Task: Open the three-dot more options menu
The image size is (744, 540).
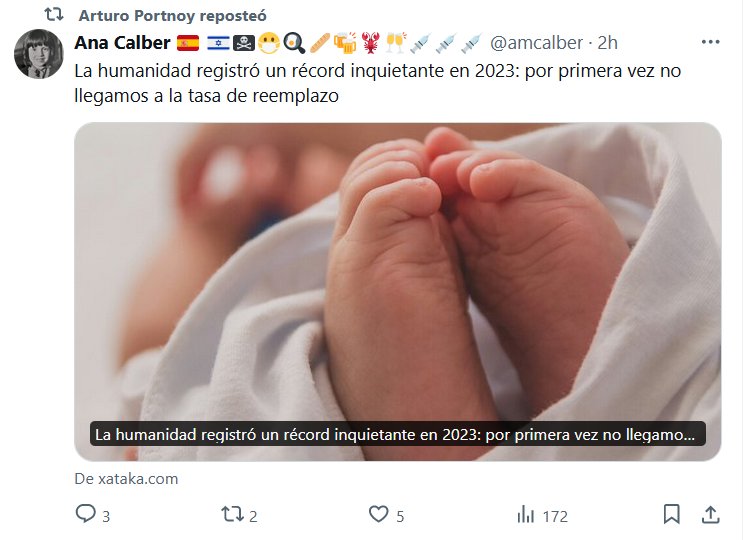Action: coord(710,42)
